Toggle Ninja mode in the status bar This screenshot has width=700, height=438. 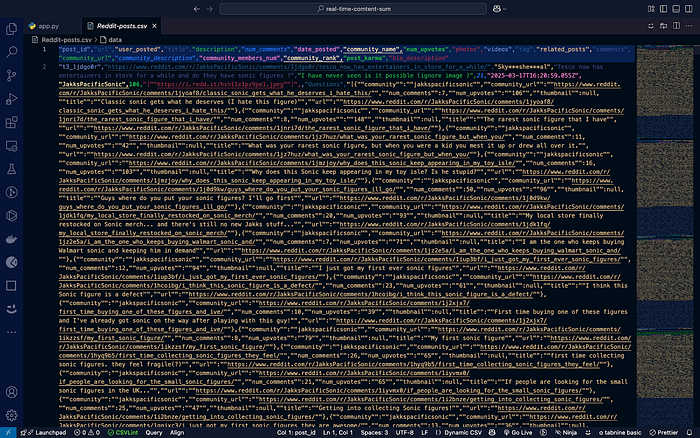[566, 433]
